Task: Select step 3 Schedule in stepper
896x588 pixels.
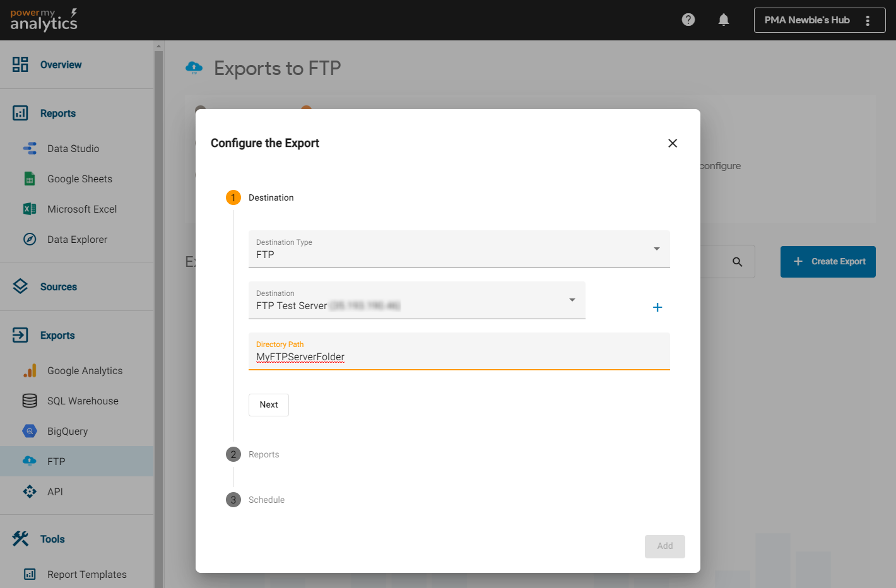Action: 266,500
